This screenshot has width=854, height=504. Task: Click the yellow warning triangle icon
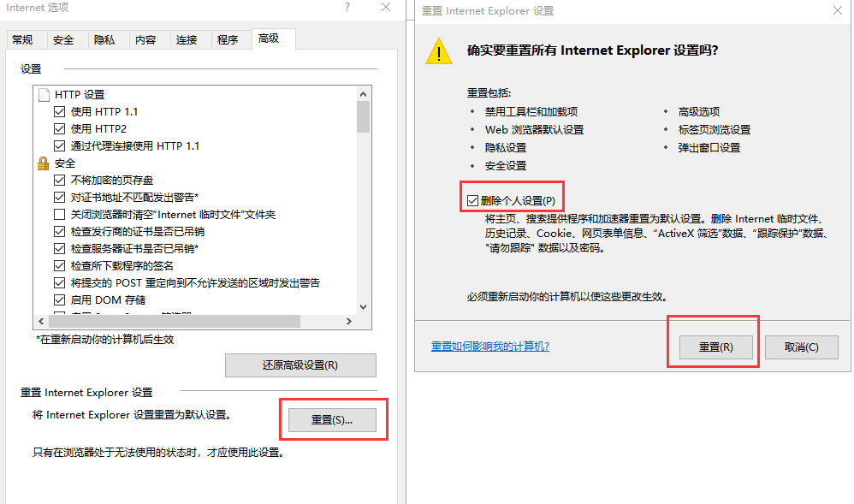[x=439, y=51]
